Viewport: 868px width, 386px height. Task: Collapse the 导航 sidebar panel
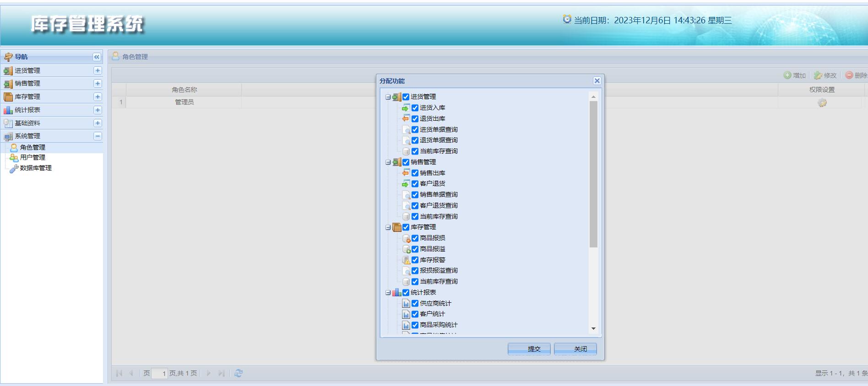click(x=97, y=57)
